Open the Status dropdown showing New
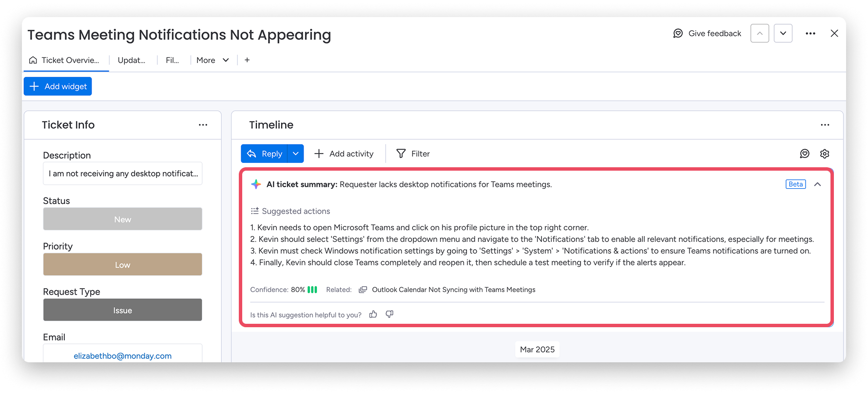 [x=123, y=219]
